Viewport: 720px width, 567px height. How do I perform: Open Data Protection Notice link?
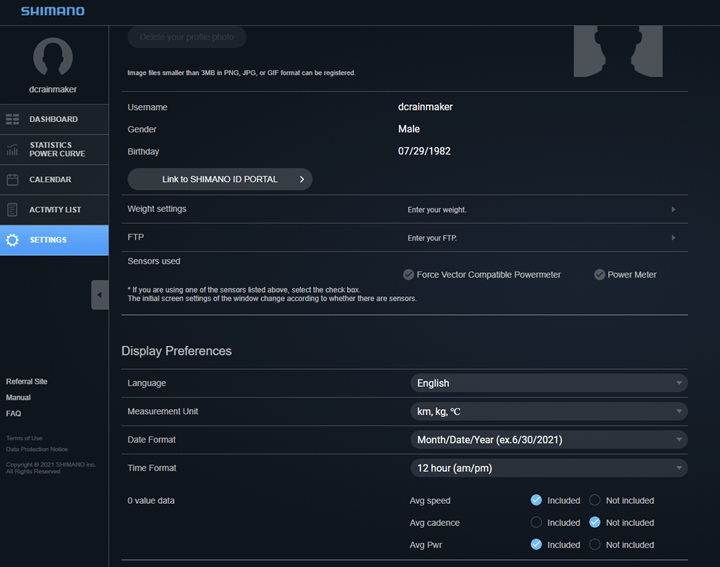[x=37, y=449]
